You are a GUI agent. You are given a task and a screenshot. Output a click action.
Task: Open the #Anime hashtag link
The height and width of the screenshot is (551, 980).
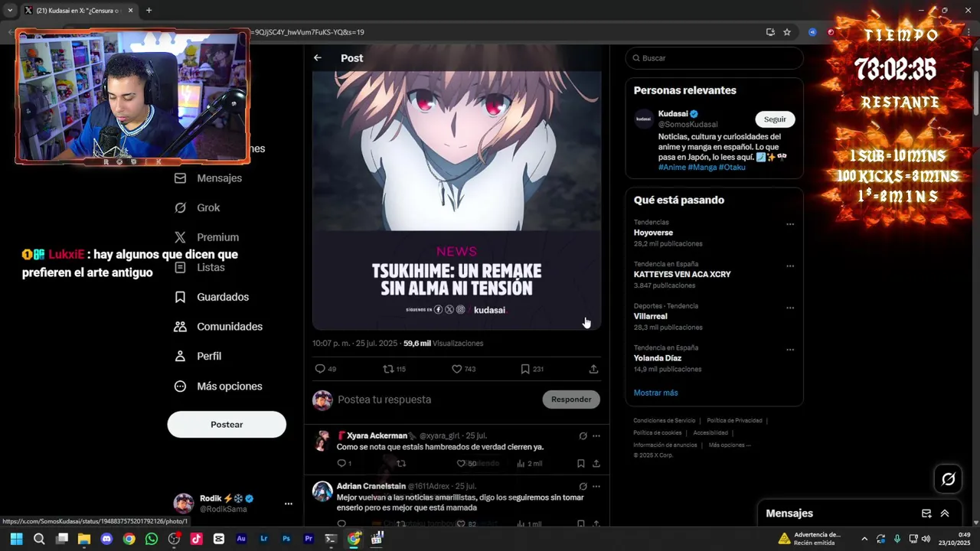coord(671,167)
